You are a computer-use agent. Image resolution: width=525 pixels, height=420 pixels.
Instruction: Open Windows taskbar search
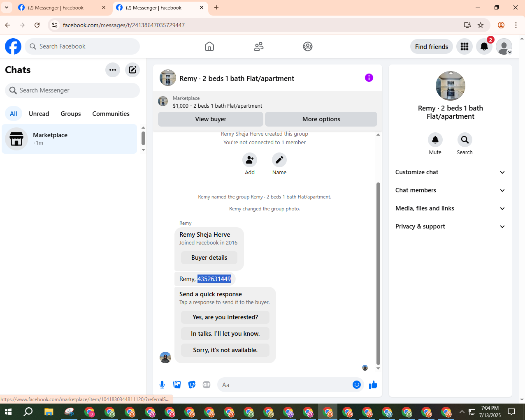(x=28, y=412)
